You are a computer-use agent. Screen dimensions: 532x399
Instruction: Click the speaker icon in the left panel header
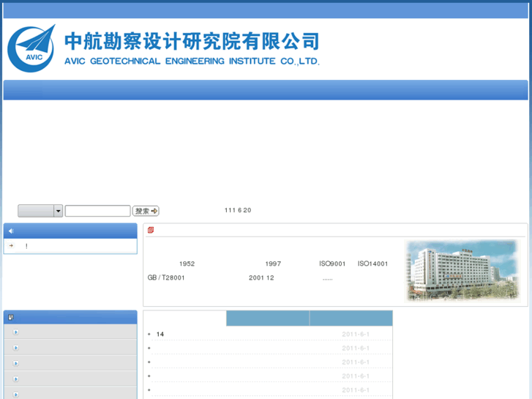point(11,231)
